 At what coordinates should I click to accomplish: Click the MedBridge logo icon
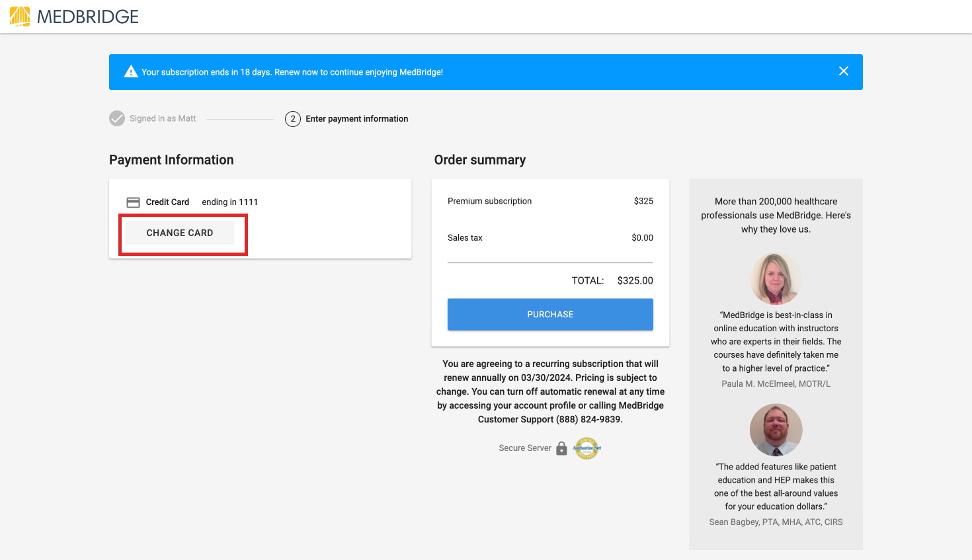point(20,17)
